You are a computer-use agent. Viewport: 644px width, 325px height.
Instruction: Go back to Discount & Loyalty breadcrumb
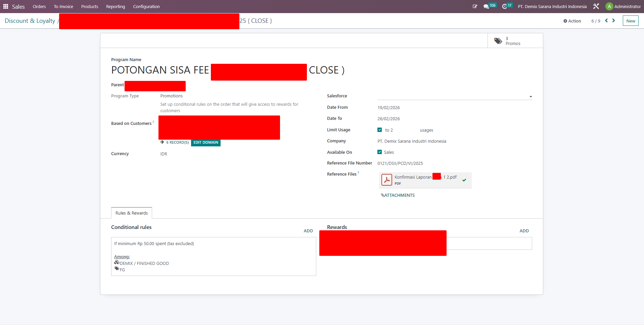tap(30, 21)
